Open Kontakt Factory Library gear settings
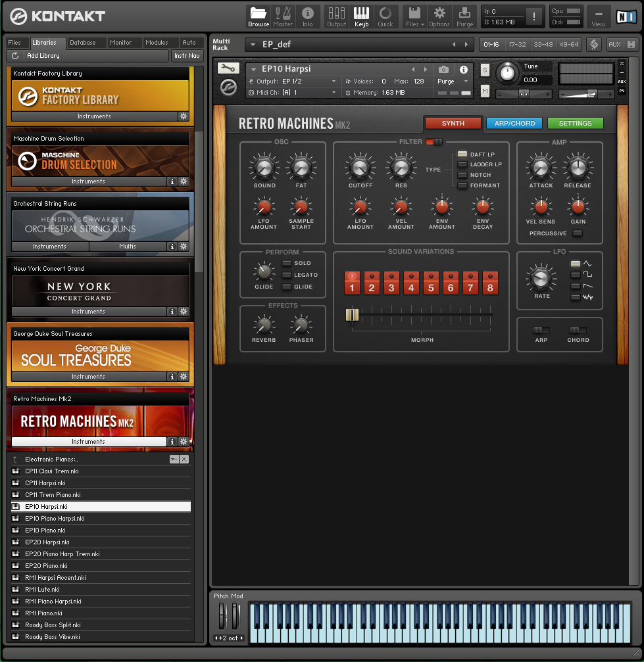The width and height of the screenshot is (644, 662). (x=184, y=116)
